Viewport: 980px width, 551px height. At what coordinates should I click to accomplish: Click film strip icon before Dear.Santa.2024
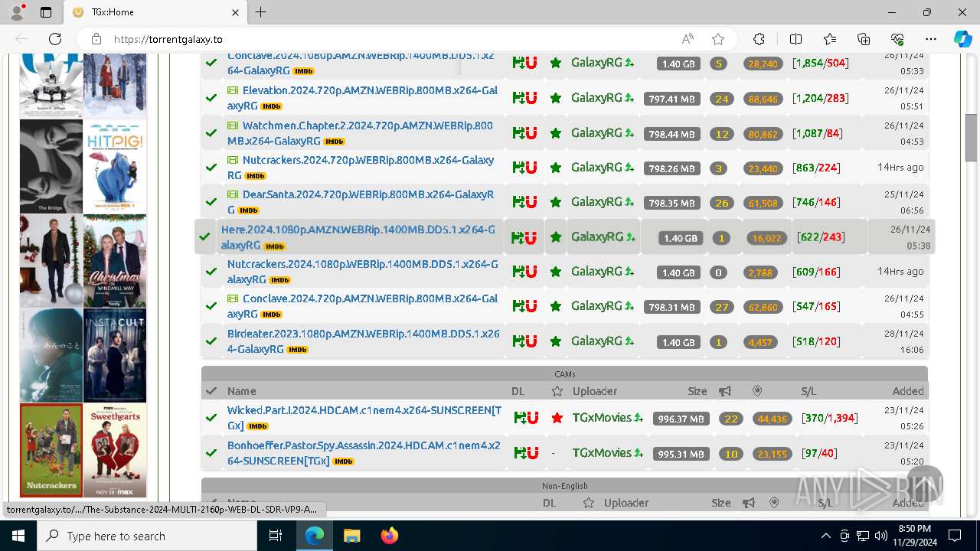click(233, 194)
